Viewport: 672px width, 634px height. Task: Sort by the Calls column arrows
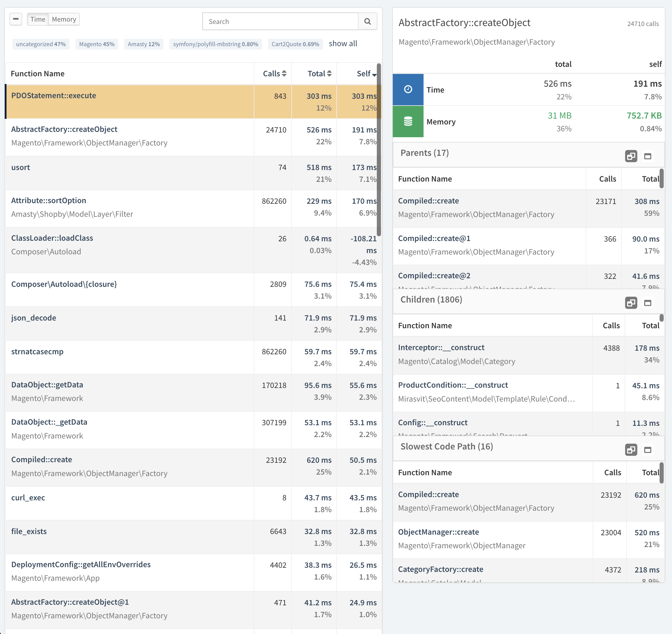tap(284, 74)
